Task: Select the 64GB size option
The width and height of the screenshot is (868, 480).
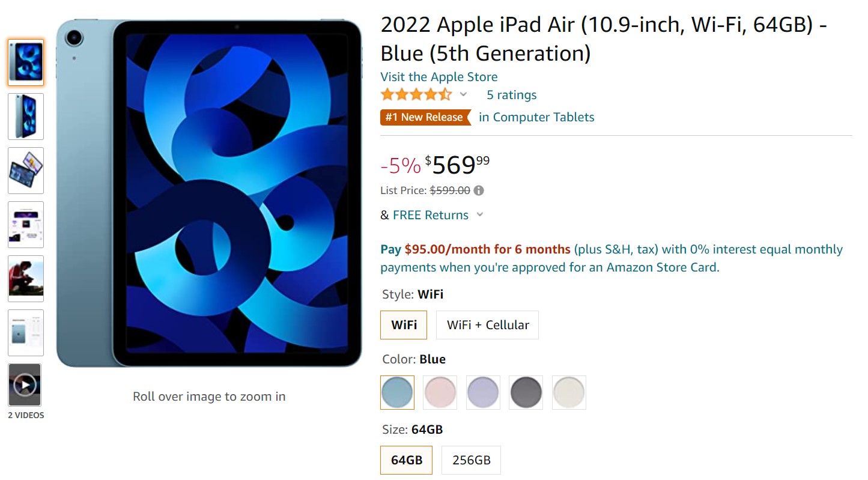Action: [406, 460]
